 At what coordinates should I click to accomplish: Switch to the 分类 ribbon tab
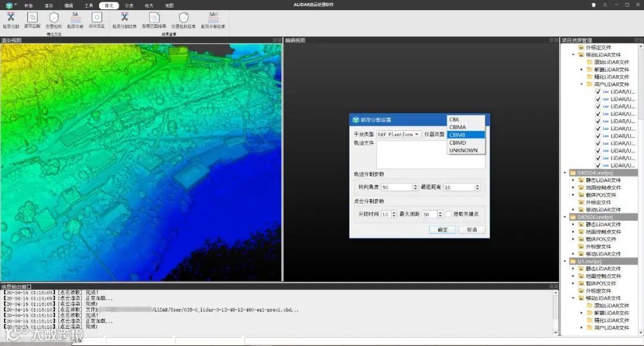click(129, 6)
